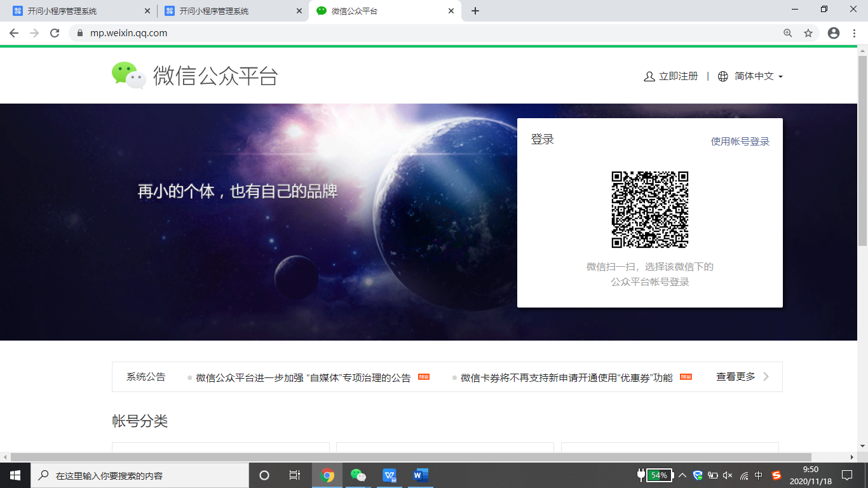
Task: Click the 系统公告 label
Action: (146, 377)
